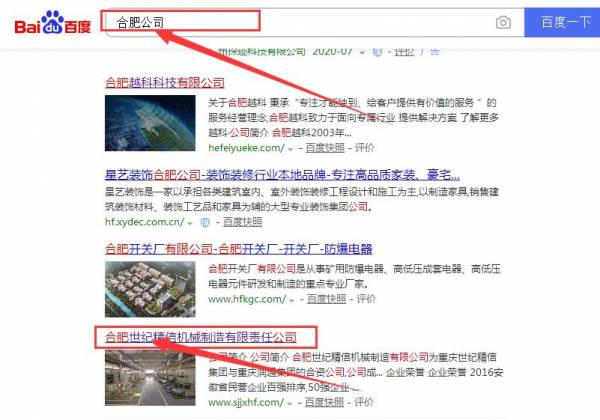Click the Baidu logo
The height and width of the screenshot is (420, 600).
pos(53,23)
